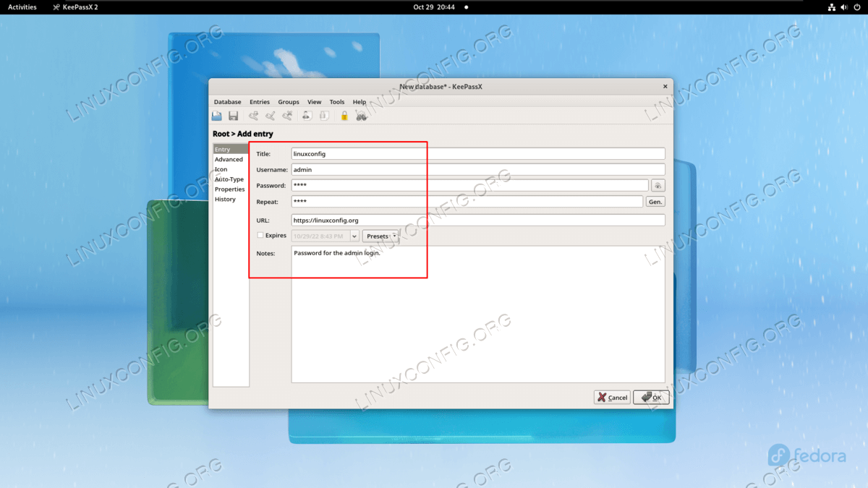Open the Entries menu
The width and height of the screenshot is (868, 488).
(260, 102)
